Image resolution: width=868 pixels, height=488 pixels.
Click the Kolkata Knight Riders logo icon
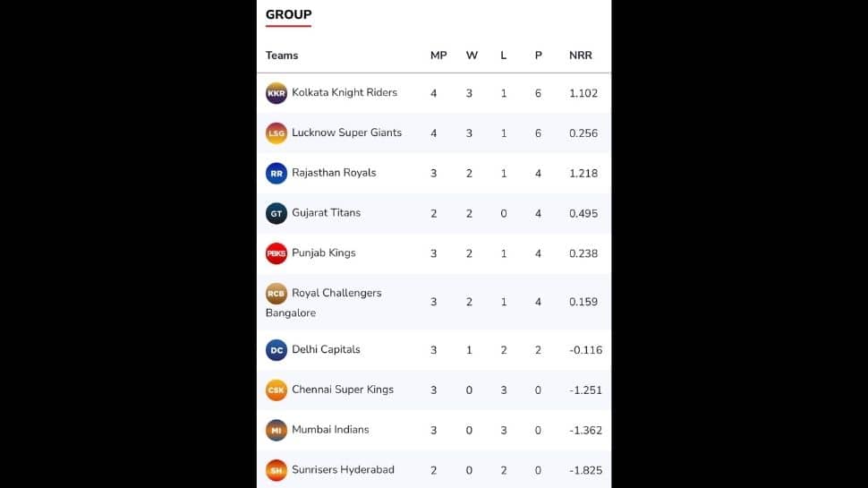(277, 93)
